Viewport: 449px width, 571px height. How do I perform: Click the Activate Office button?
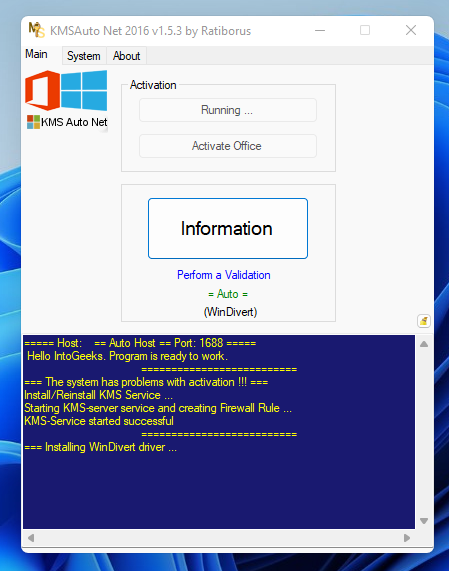pyautogui.click(x=228, y=146)
